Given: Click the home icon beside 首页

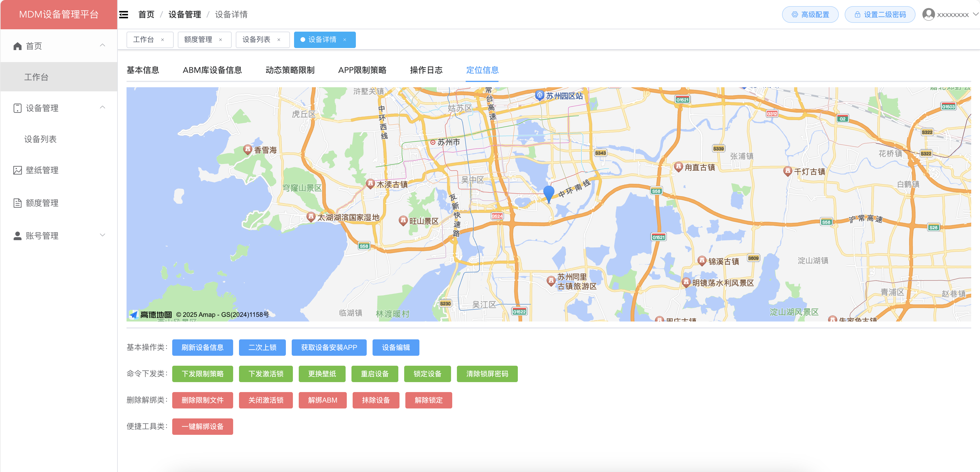Looking at the screenshot, I should (x=17, y=46).
